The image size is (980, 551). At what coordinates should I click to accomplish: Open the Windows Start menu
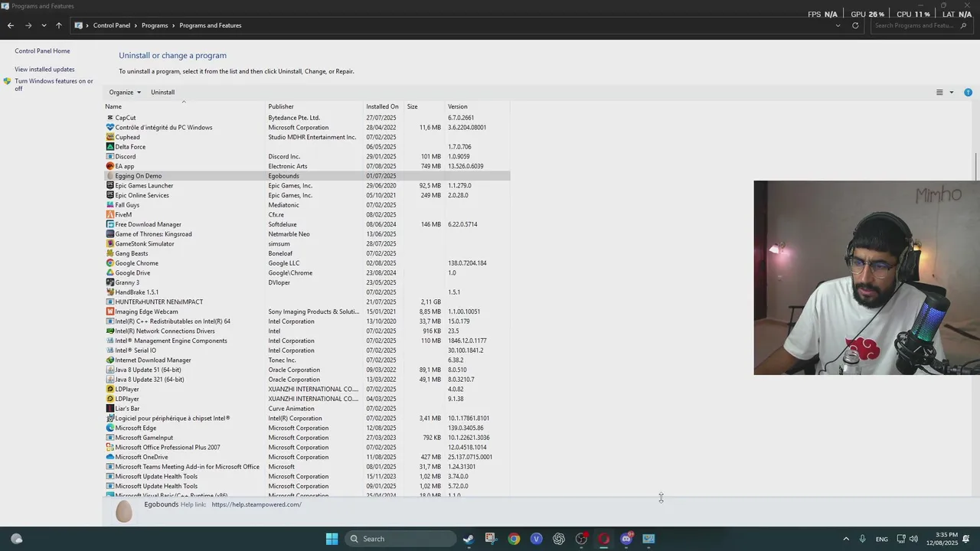[332, 539]
